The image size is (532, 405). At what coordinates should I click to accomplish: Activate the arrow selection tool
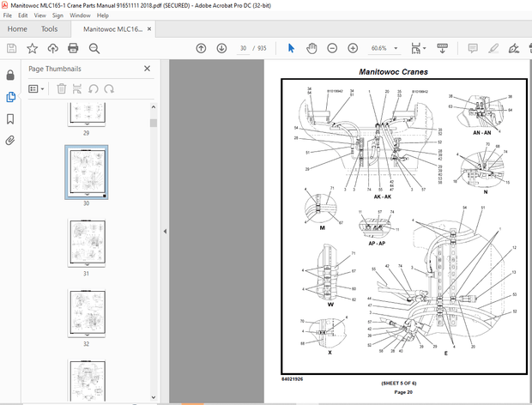click(292, 49)
